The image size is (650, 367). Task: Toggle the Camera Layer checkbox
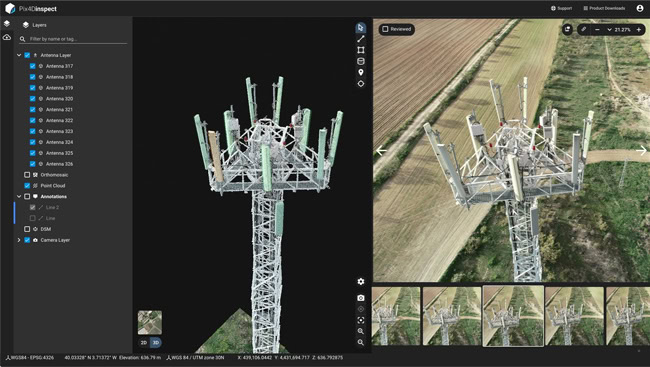27,240
